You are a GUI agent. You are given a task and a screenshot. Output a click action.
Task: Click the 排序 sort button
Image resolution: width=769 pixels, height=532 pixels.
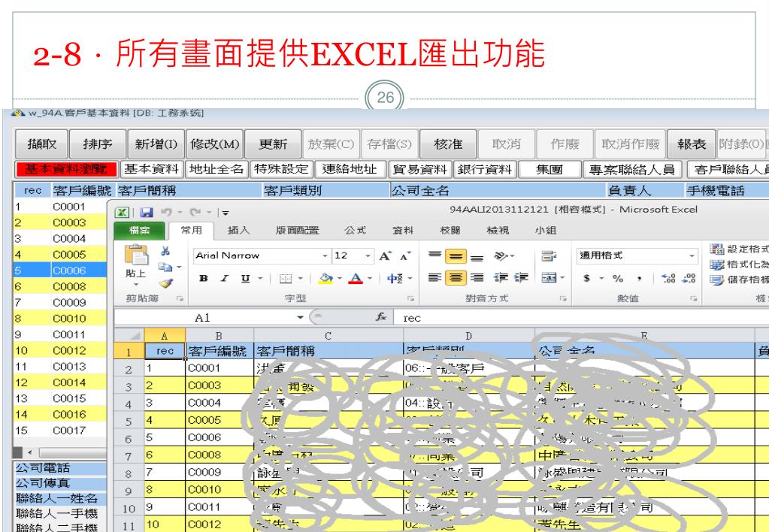(x=98, y=144)
